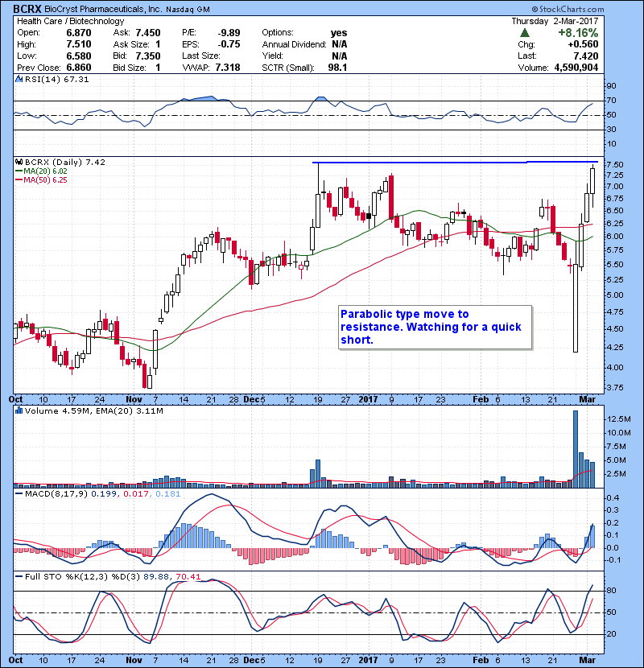Click the long white candle with 4.25 low
This screenshot has width=644, height=668.
[576, 308]
